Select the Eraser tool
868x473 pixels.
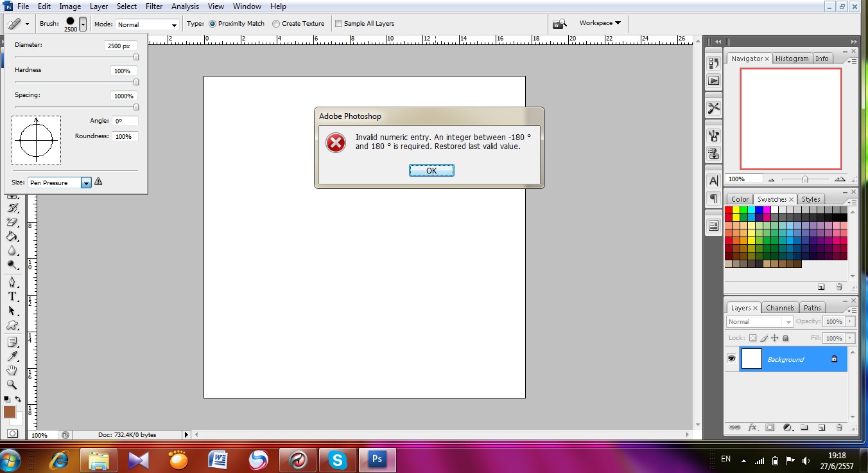[12, 222]
